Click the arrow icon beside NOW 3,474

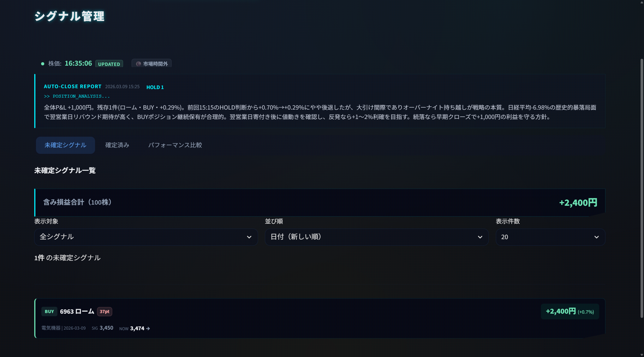pos(148,328)
